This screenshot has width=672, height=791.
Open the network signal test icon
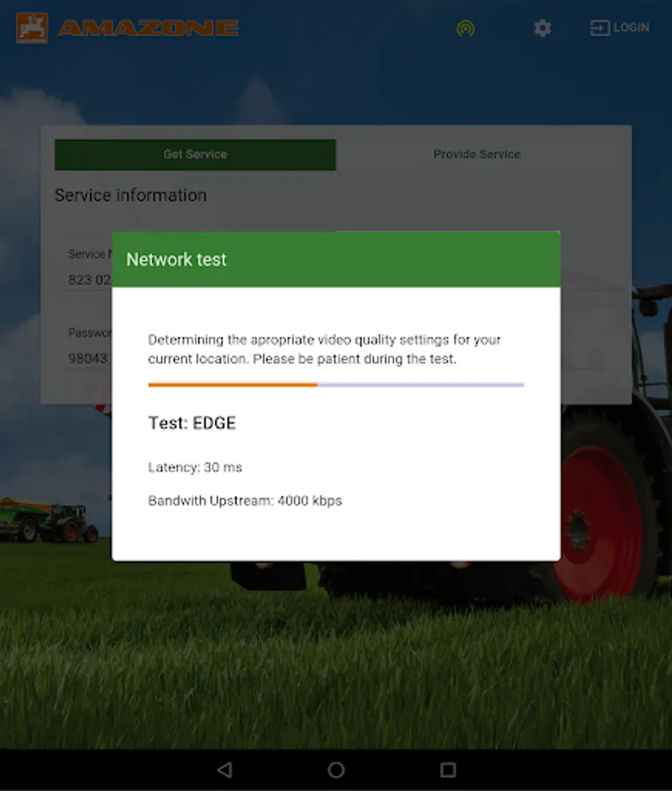466,28
